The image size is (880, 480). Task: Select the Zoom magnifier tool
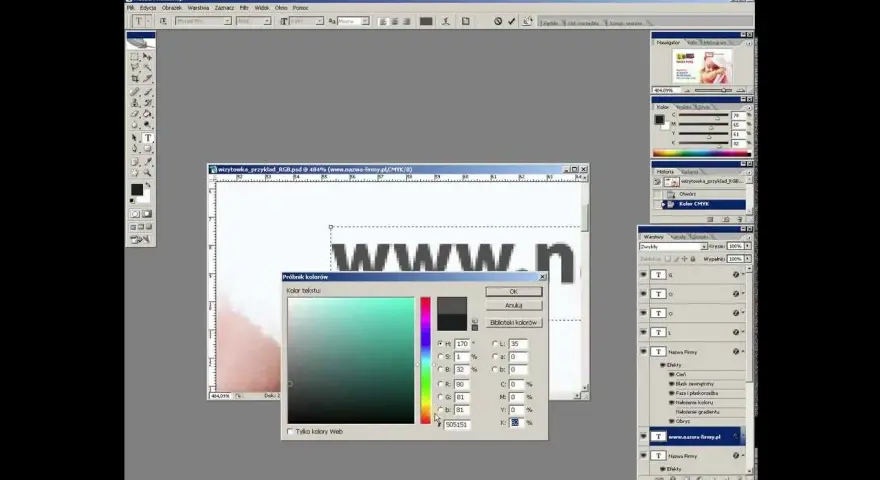coord(147,172)
